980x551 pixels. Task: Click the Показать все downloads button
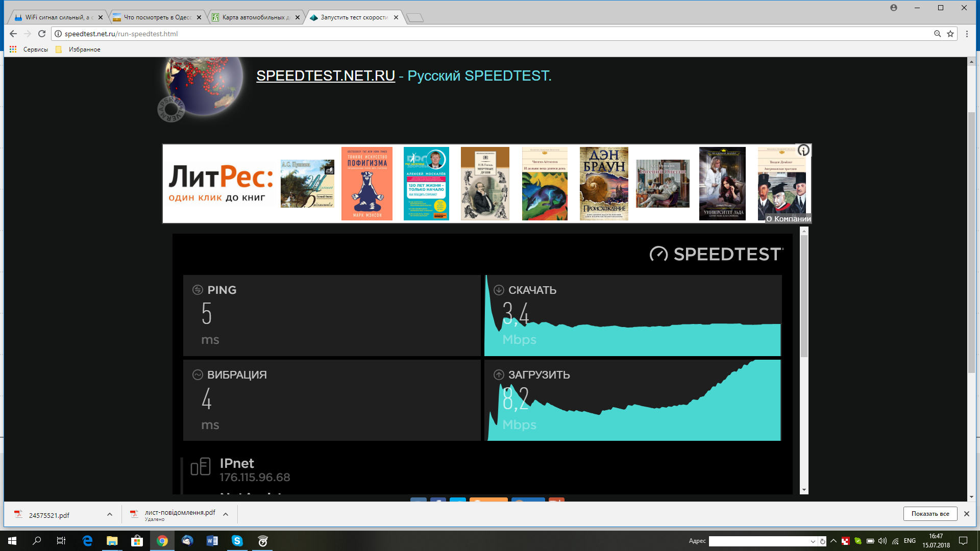coord(930,514)
